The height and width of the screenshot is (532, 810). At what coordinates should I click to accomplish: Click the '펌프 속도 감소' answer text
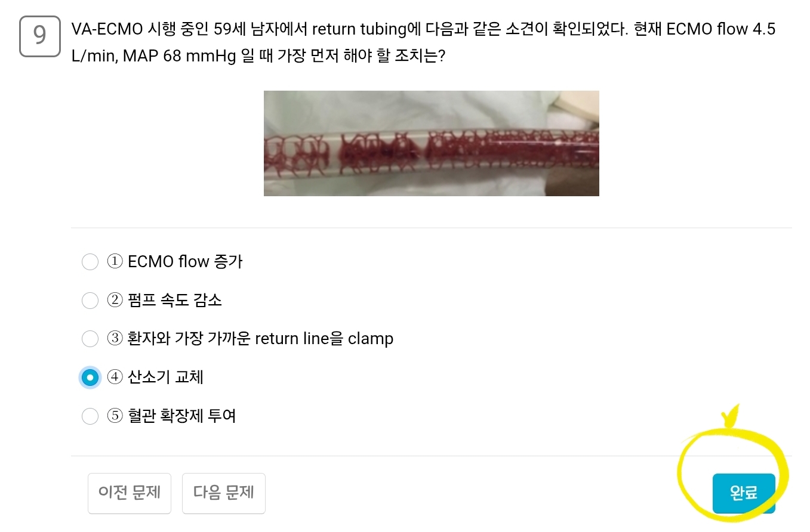click(x=175, y=300)
